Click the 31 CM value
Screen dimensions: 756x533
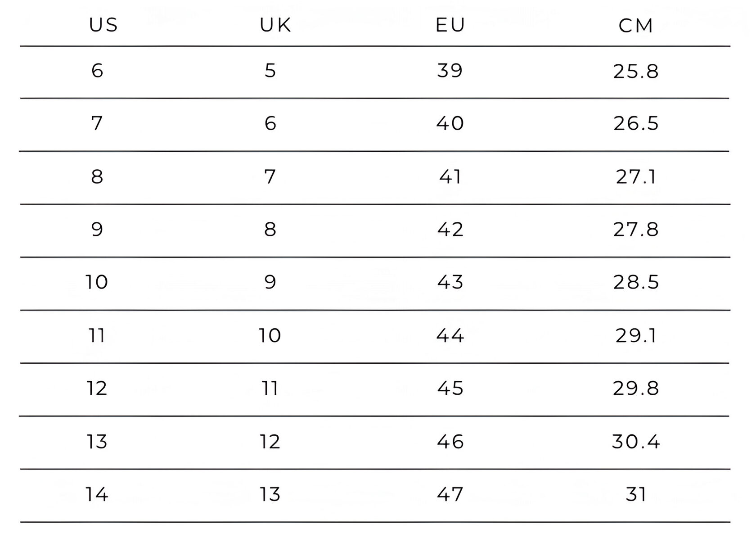click(x=635, y=494)
